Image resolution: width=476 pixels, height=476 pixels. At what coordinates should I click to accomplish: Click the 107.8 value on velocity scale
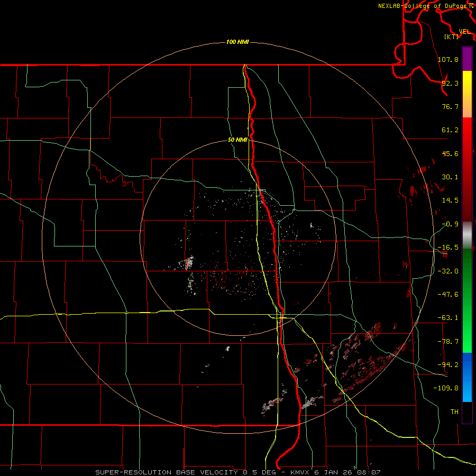448,59
